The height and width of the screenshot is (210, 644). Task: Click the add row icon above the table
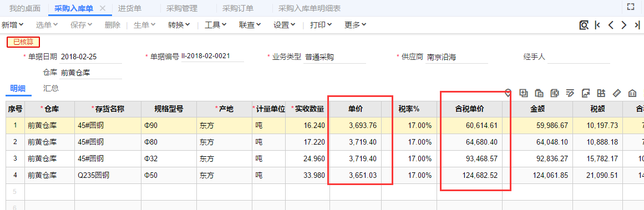point(524,93)
